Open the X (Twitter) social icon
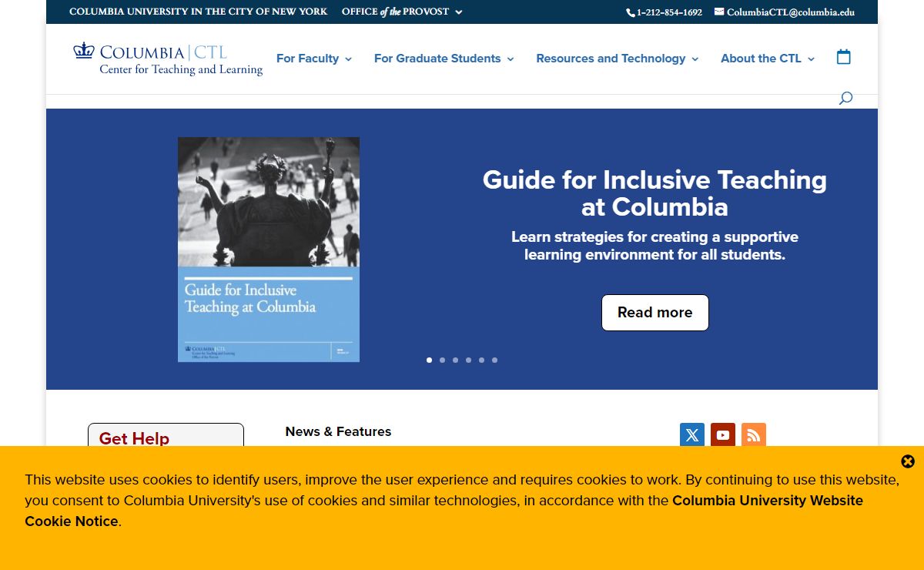 point(692,435)
